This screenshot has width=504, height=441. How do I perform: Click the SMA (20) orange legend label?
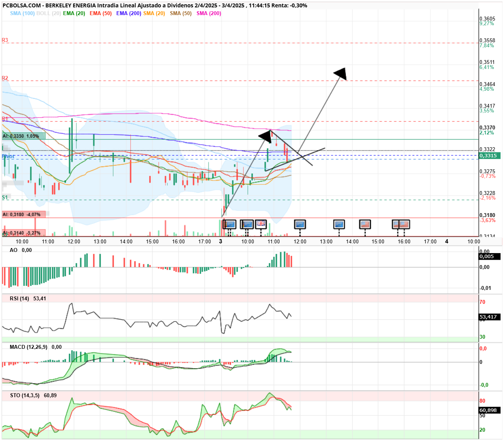click(x=154, y=13)
